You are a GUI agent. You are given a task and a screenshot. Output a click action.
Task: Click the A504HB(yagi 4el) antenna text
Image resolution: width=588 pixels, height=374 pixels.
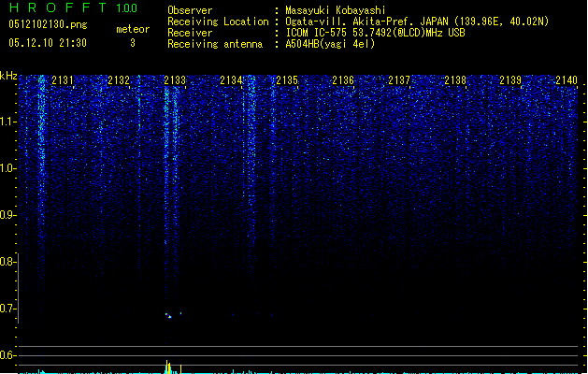pos(330,44)
